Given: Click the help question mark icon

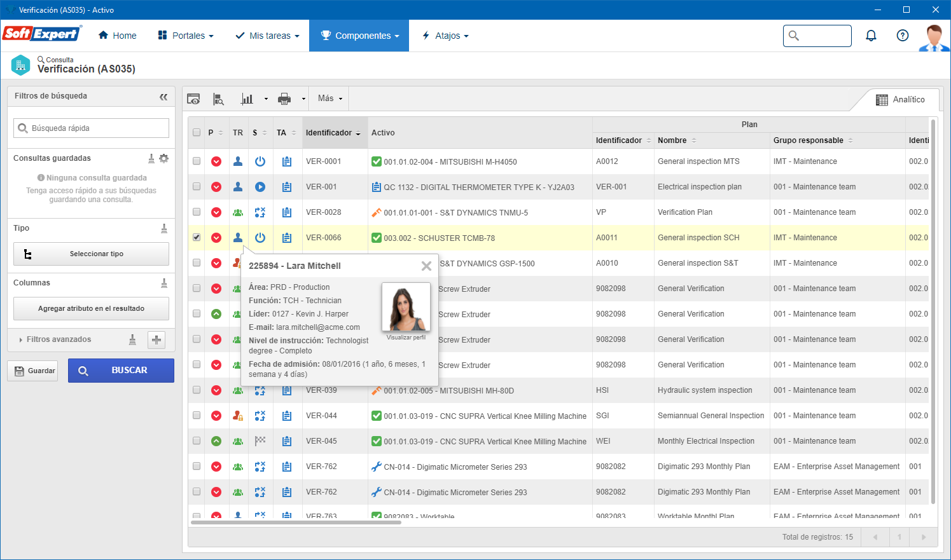Looking at the screenshot, I should 903,36.
